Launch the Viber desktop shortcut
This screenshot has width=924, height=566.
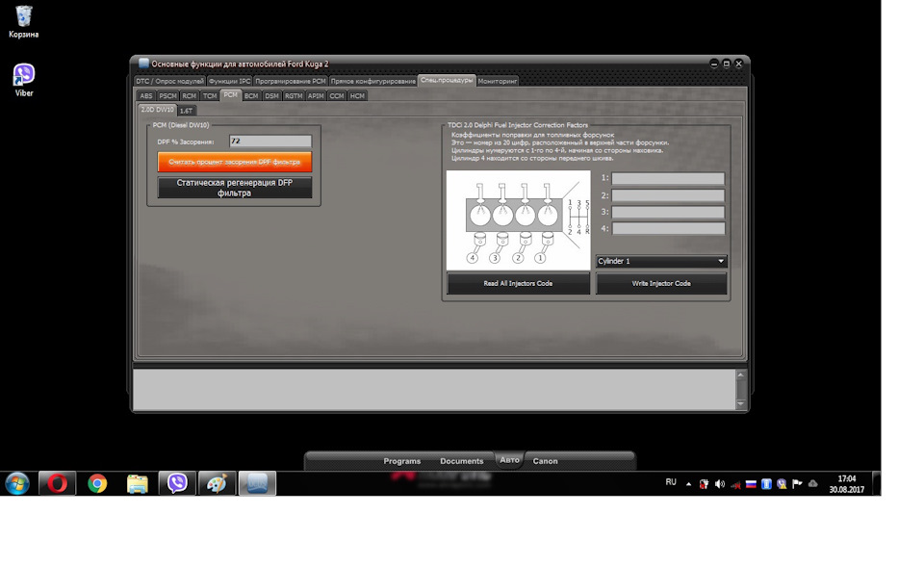point(23,80)
